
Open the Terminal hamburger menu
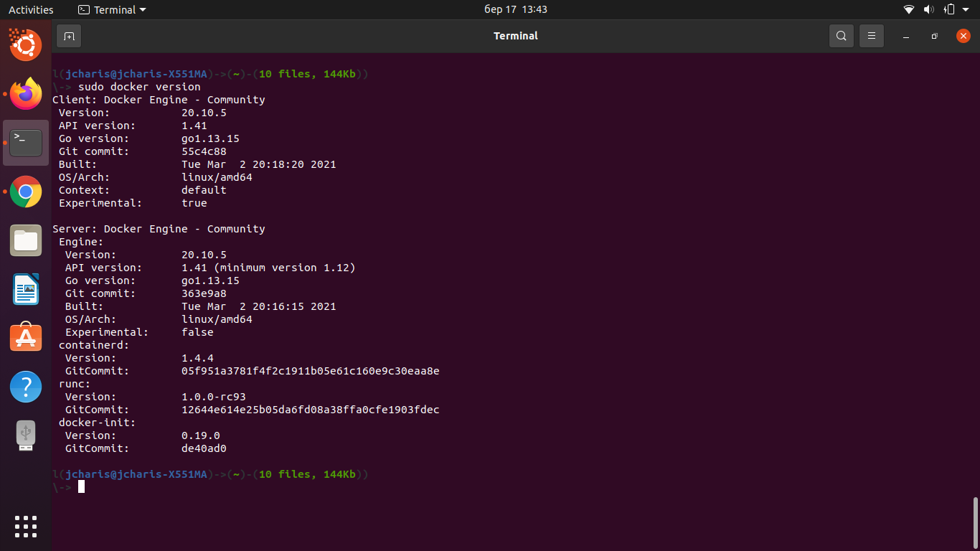871,35
